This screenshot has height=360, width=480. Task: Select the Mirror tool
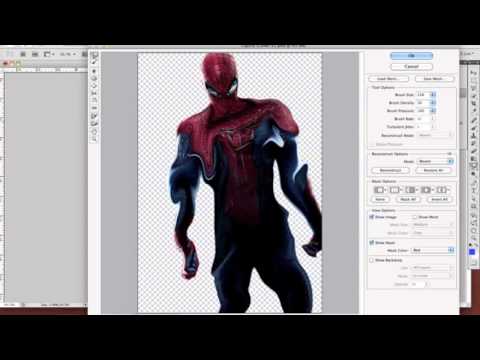pos(95,100)
